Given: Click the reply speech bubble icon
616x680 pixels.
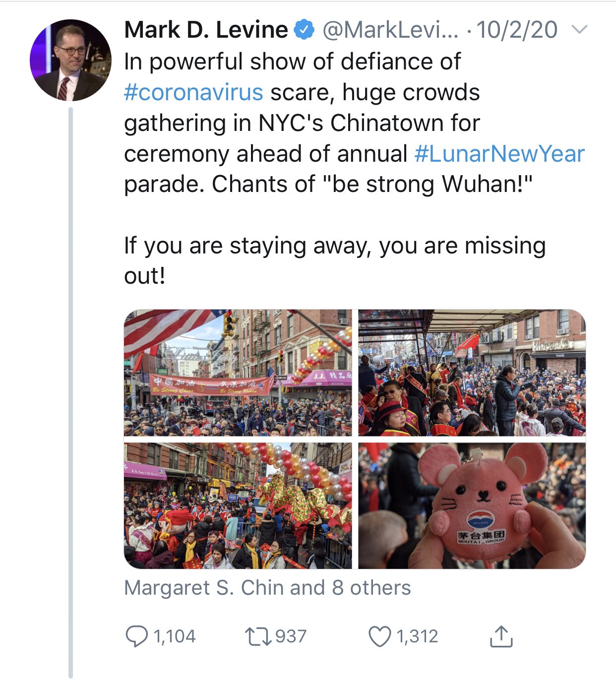Looking at the screenshot, I should (x=136, y=636).
